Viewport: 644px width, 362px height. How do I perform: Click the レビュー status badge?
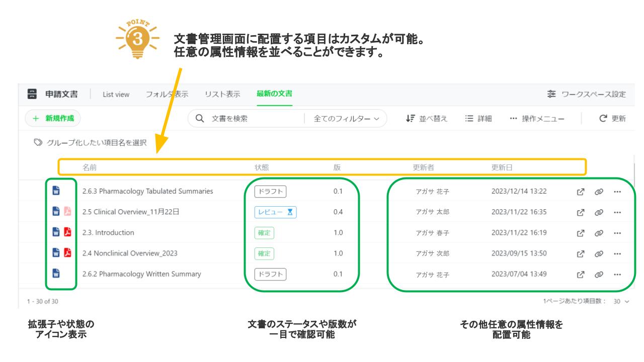point(276,212)
